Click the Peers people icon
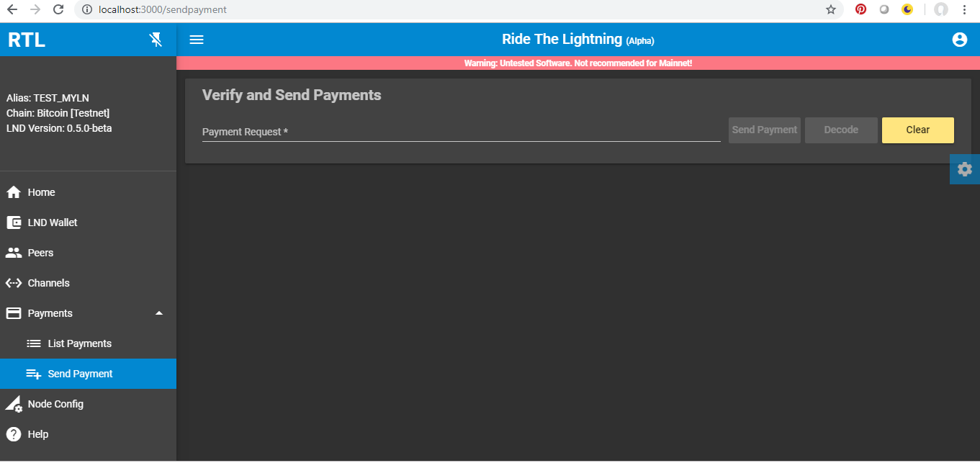Screen dimensions: 980x463 point(13,253)
